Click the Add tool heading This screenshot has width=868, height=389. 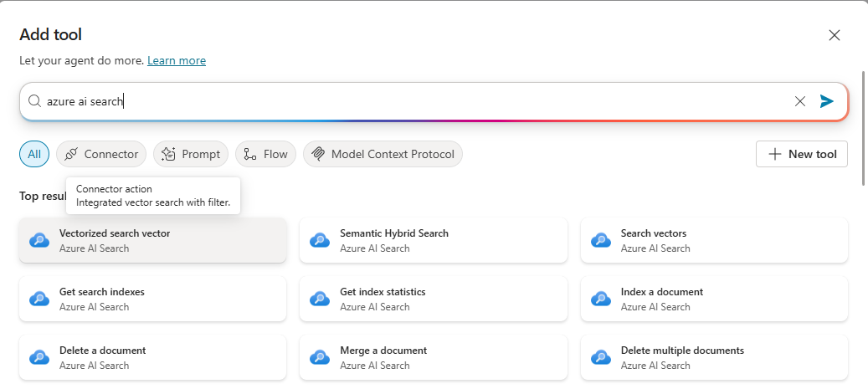pyautogui.click(x=50, y=35)
